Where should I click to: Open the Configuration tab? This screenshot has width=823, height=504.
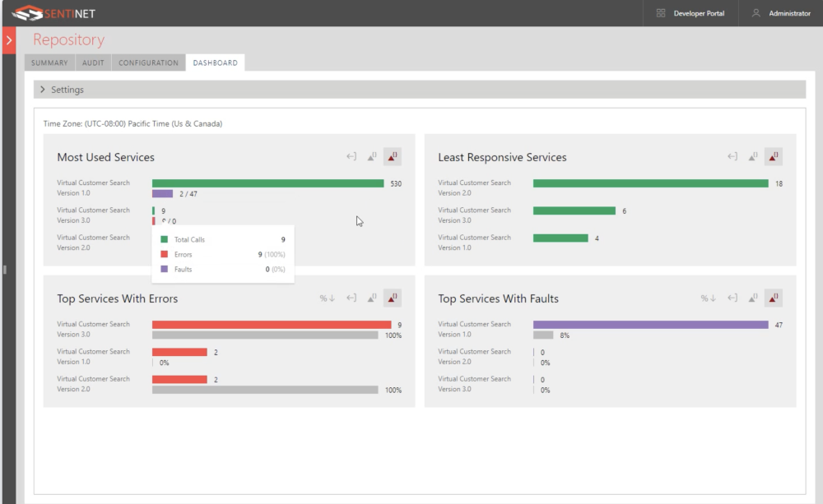coord(148,62)
